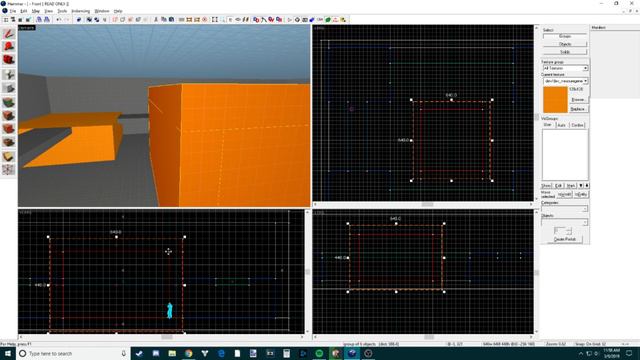The width and height of the screenshot is (640, 360).
Task: Open the Categories dropdown
Action: (565, 209)
